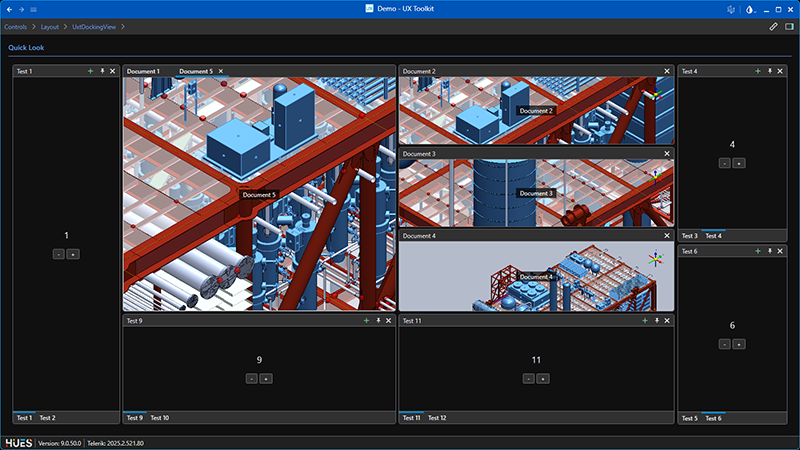This screenshot has width=800, height=450.
Task: Click the green plus icon in Test 11 panel
Action: tap(645, 321)
